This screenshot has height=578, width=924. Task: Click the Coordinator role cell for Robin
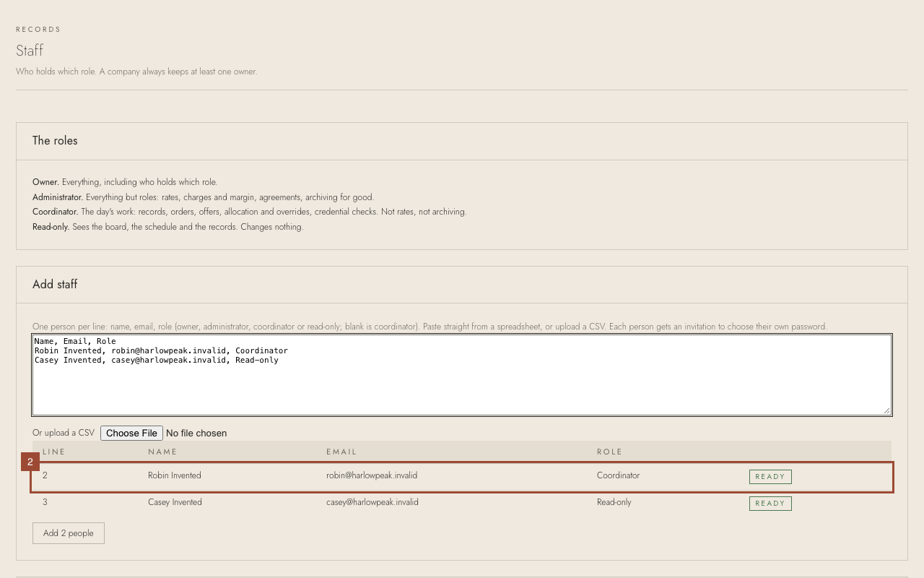coord(618,475)
